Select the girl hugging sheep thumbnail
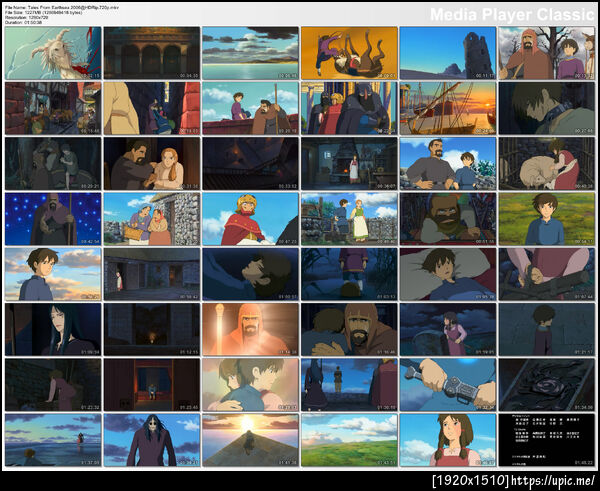This screenshot has width=600, height=491. pyautogui.click(x=547, y=163)
